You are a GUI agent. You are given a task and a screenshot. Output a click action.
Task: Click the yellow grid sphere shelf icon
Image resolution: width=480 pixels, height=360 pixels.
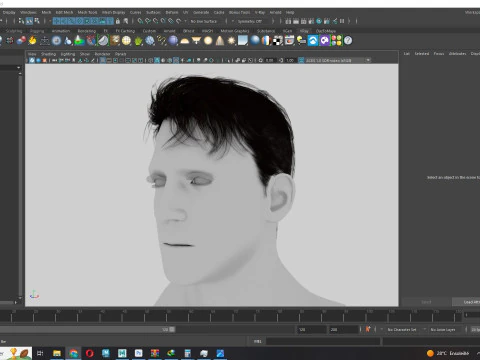coord(126,41)
